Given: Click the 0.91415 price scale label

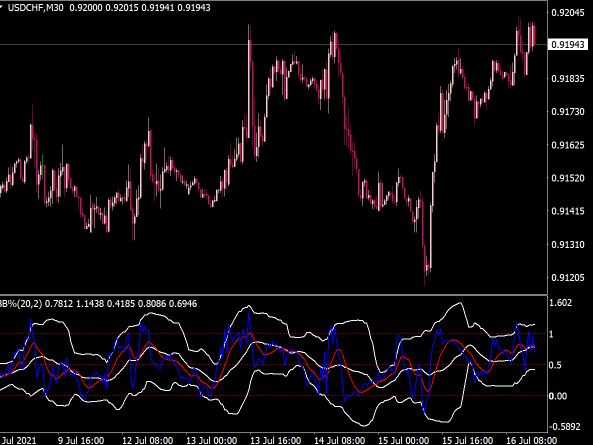Looking at the screenshot, I should 567,211.
